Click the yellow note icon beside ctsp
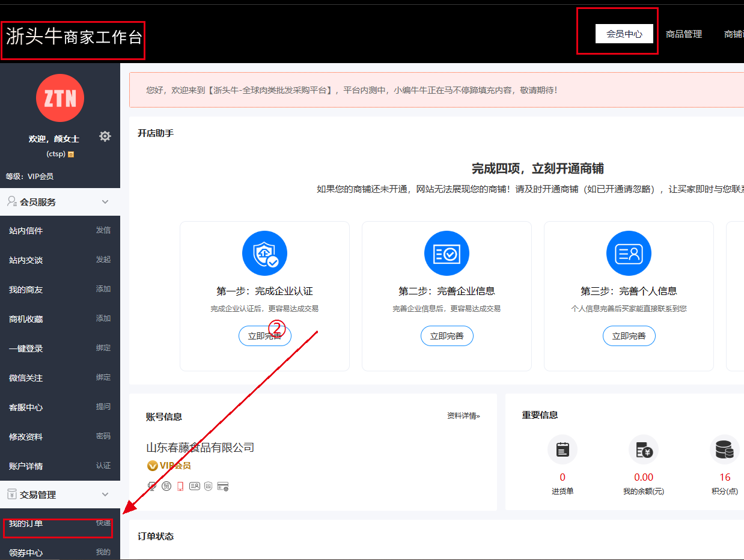Viewport: 744px width, 560px height. tap(71, 154)
